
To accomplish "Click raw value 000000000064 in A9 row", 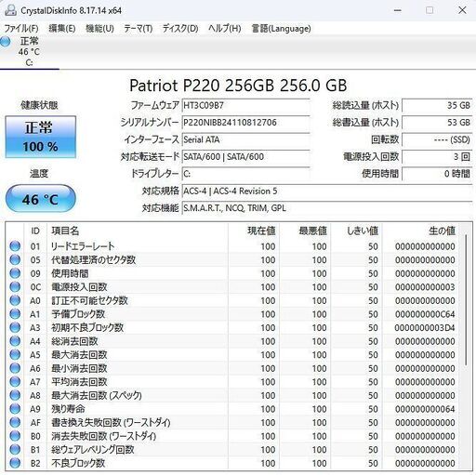I will (x=425, y=409).
